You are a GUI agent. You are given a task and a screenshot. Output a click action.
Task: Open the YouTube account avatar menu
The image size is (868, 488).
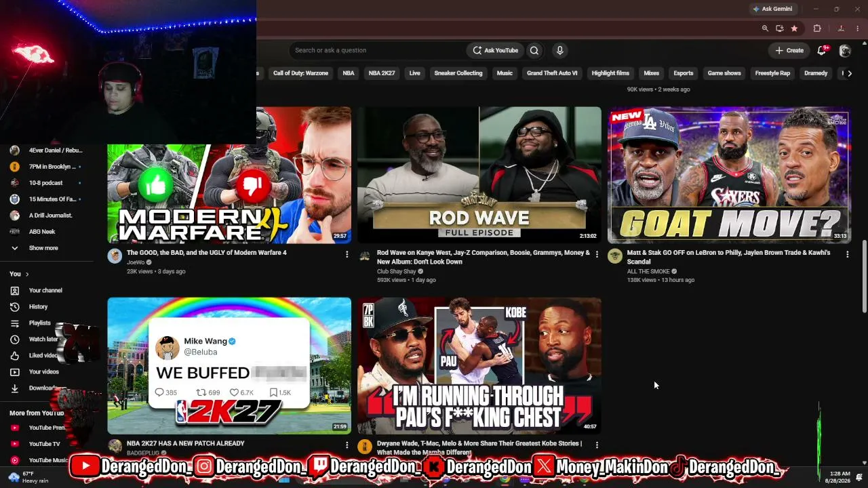click(x=845, y=50)
